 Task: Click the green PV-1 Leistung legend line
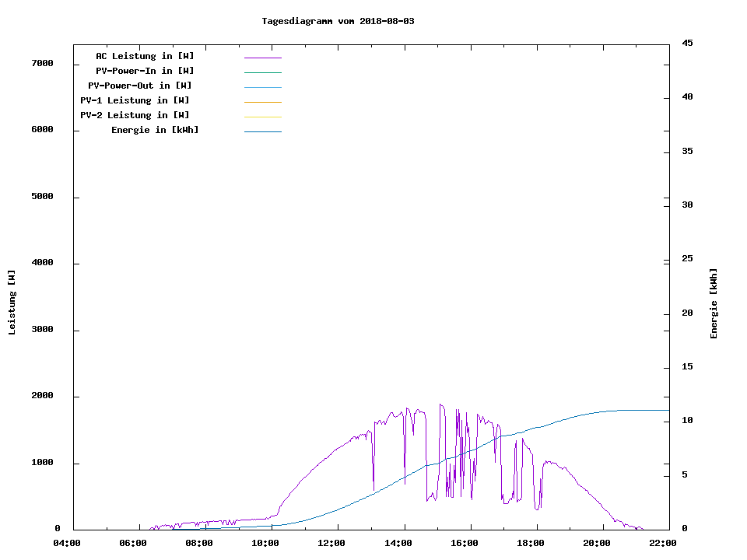262,102
